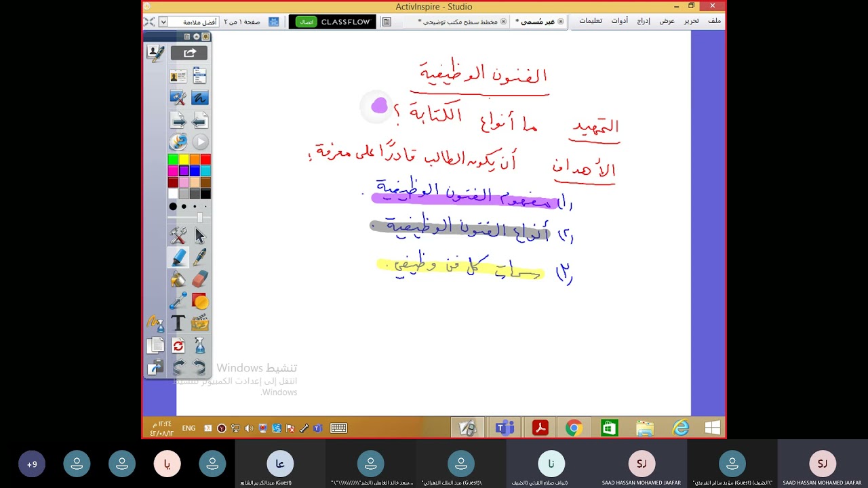Image resolution: width=868 pixels, height=488 pixels.
Task: Start ExpressPoll play button
Action: [200, 142]
